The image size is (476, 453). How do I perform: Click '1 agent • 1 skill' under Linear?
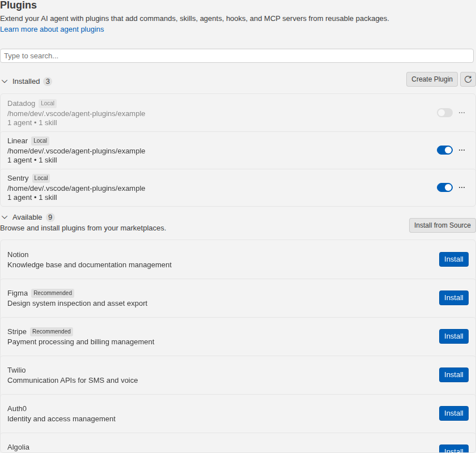[x=32, y=160]
